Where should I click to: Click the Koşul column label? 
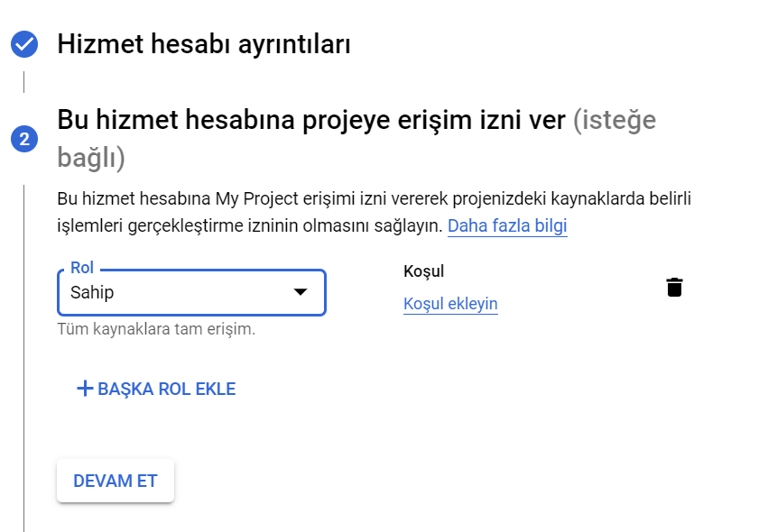tap(423, 271)
